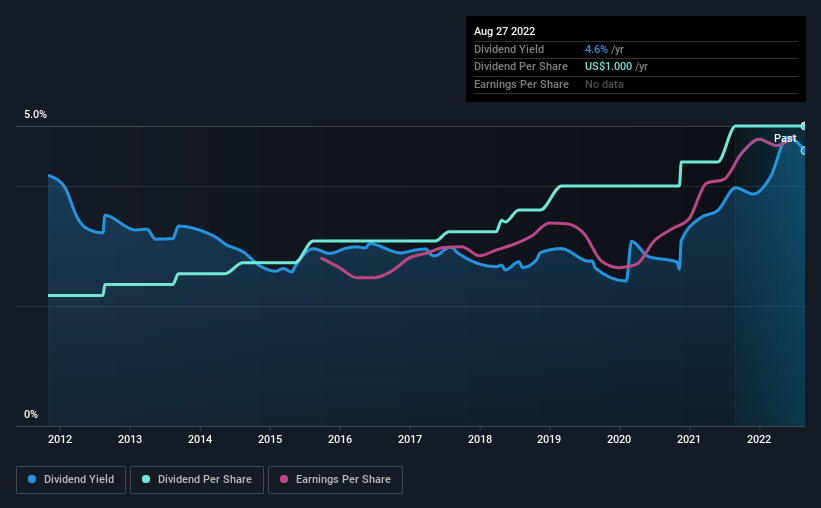This screenshot has width=821, height=508.
Task: Click the Aug 27 2022 tooltip date
Action: click(504, 31)
